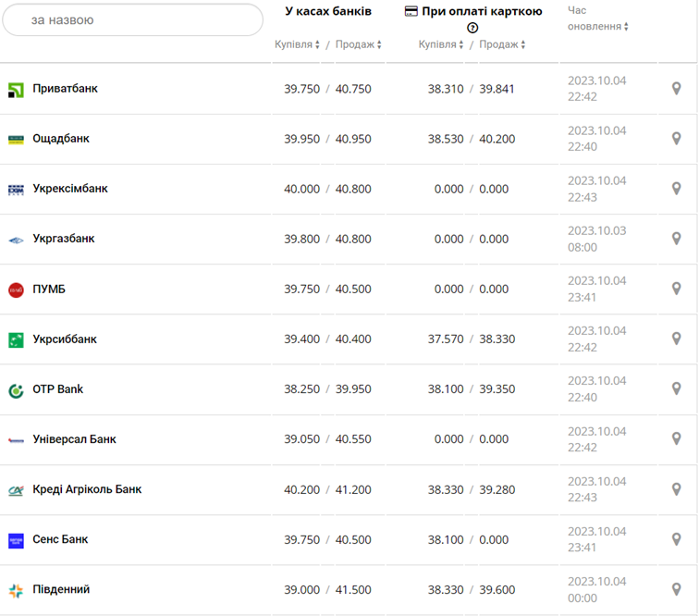The width and height of the screenshot is (699, 616).
Task: Sort by cash desk Купівля column
Action: (297, 44)
